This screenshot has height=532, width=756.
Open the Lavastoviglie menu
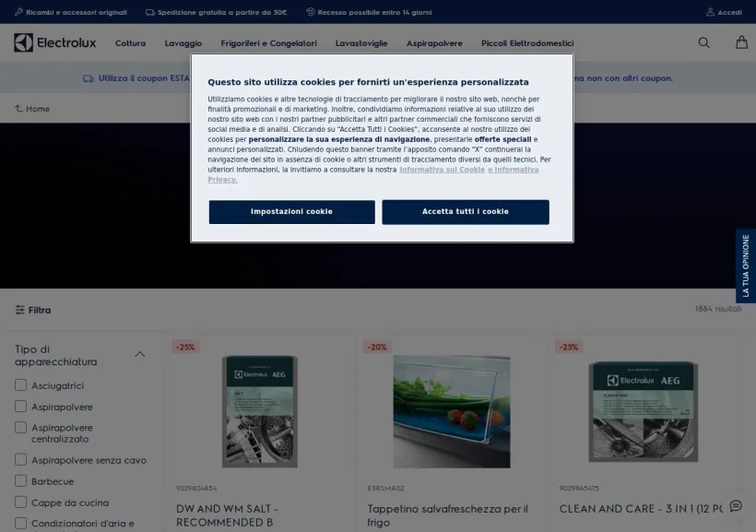[361, 43]
